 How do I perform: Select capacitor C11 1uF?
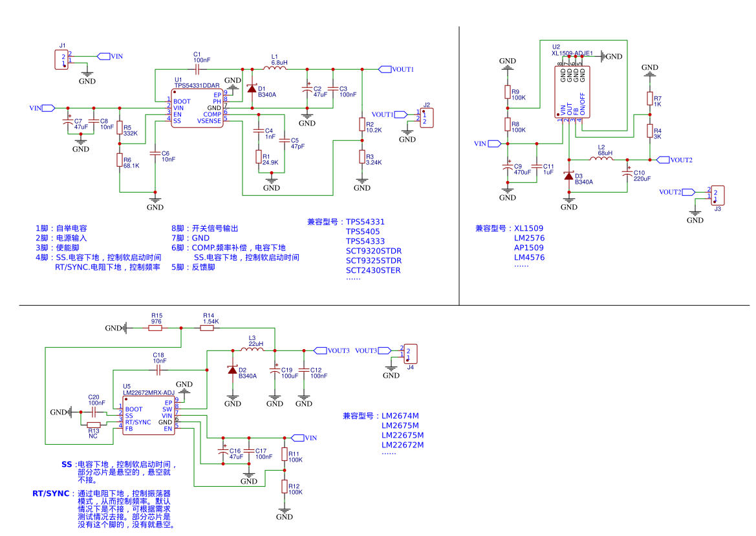click(537, 166)
